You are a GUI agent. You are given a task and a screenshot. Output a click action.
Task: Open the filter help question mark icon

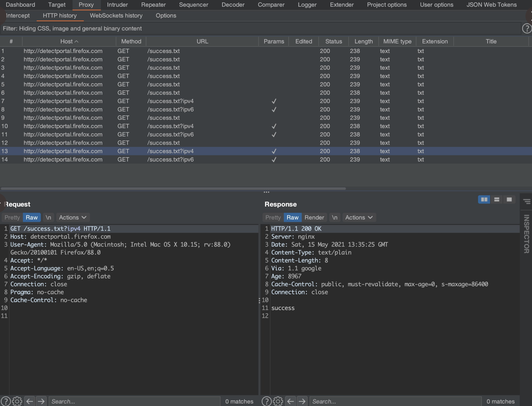click(x=527, y=28)
